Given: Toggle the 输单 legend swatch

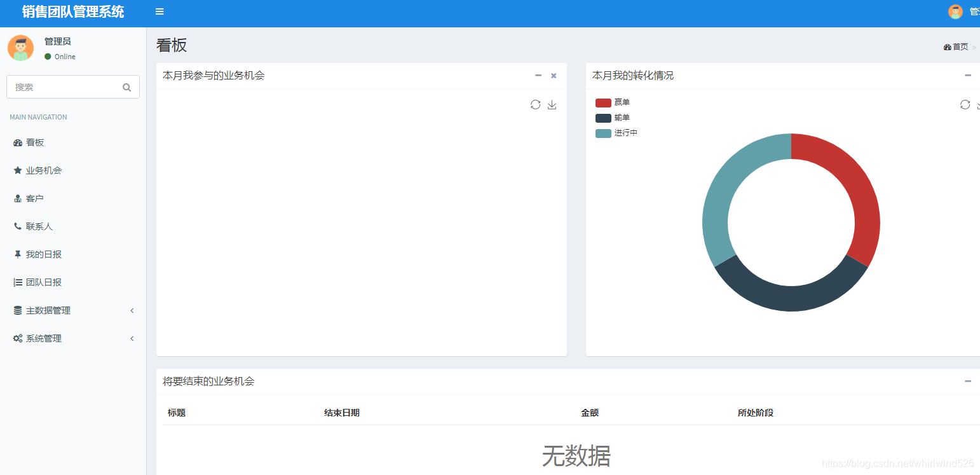Looking at the screenshot, I should [x=603, y=118].
